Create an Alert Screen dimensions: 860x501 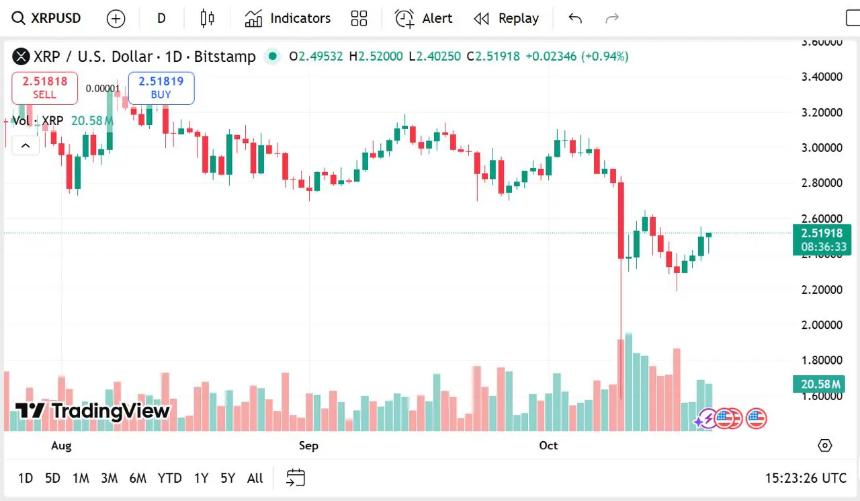423,18
